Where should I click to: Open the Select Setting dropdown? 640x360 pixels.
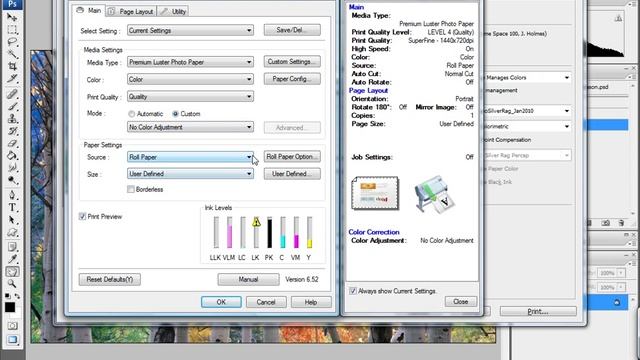(190, 31)
